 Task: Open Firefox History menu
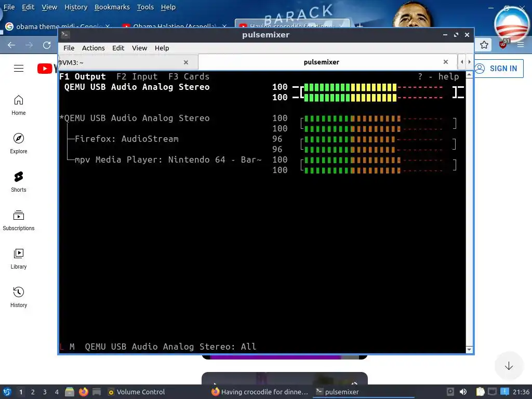[76, 7]
